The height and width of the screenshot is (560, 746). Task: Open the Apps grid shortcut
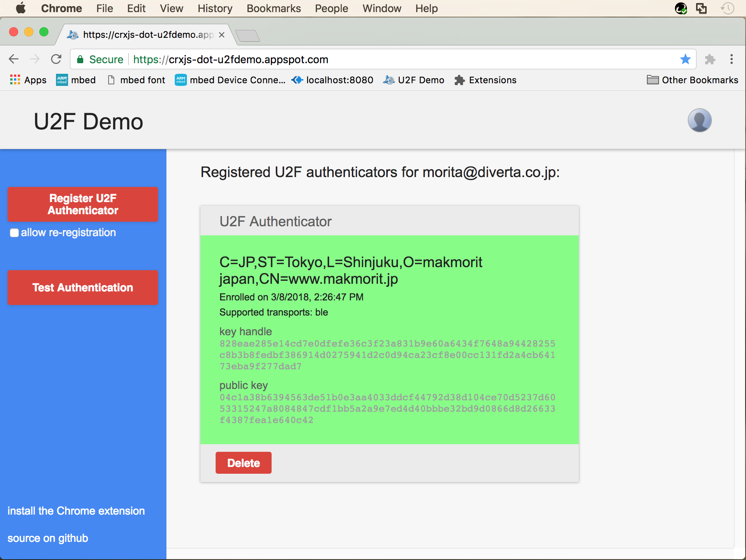click(15, 80)
